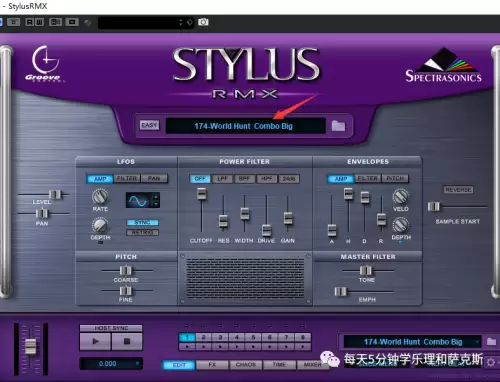Screen dimensions: 500x382
Task: Switch to the FX page tab
Action: click(212, 365)
